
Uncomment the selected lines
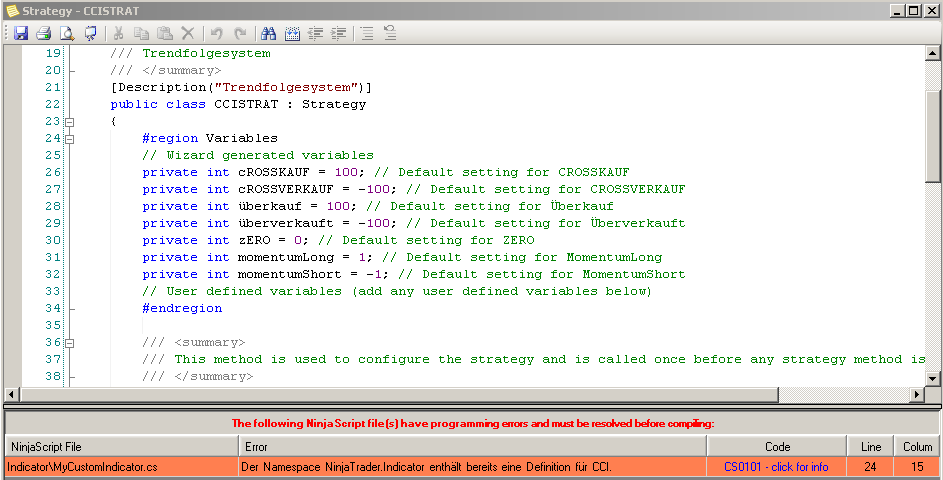coord(390,33)
